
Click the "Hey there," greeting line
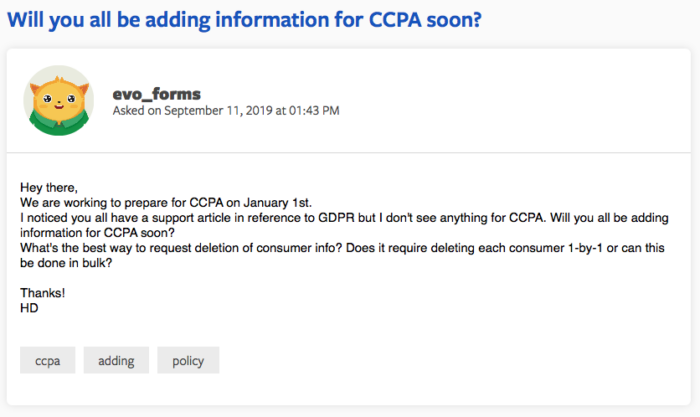48,187
